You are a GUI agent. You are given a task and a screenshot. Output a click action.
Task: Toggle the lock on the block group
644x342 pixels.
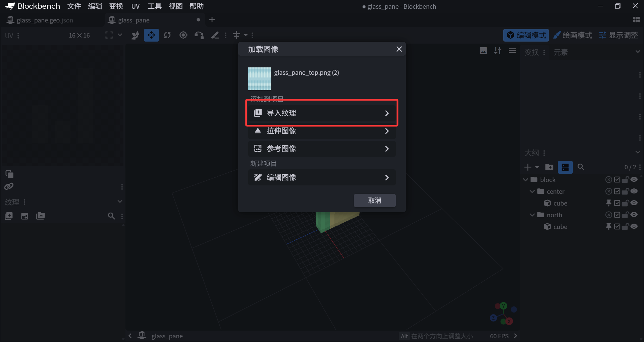coord(625,179)
